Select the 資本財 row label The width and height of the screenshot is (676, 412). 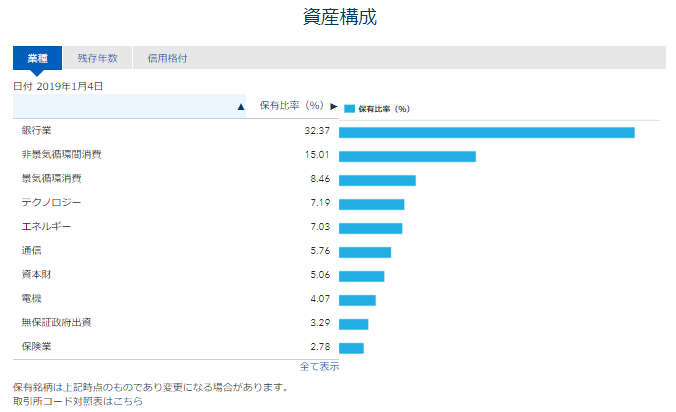(x=37, y=275)
